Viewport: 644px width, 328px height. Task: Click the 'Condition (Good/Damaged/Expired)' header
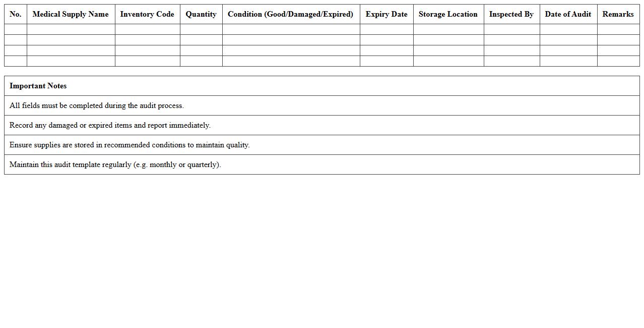(291, 14)
